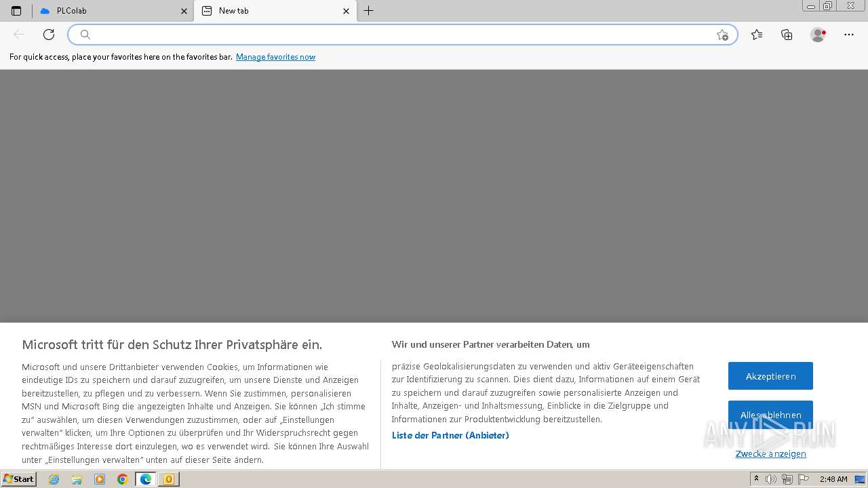Open the user profile avatar
This screenshot has height=488, width=868.
(818, 35)
